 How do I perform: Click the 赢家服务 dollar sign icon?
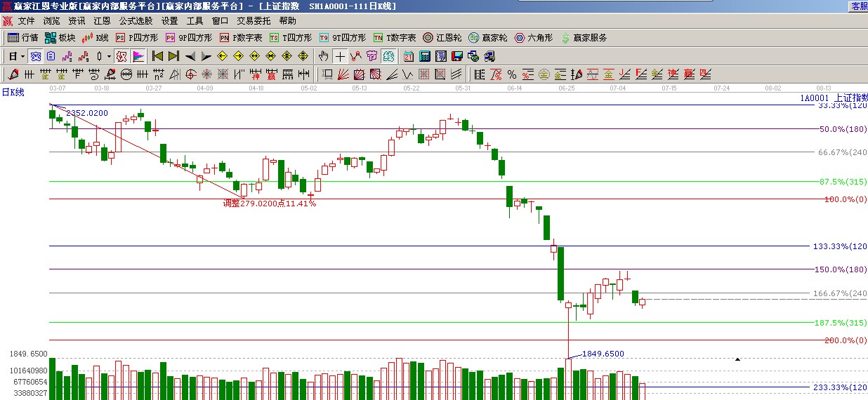565,38
